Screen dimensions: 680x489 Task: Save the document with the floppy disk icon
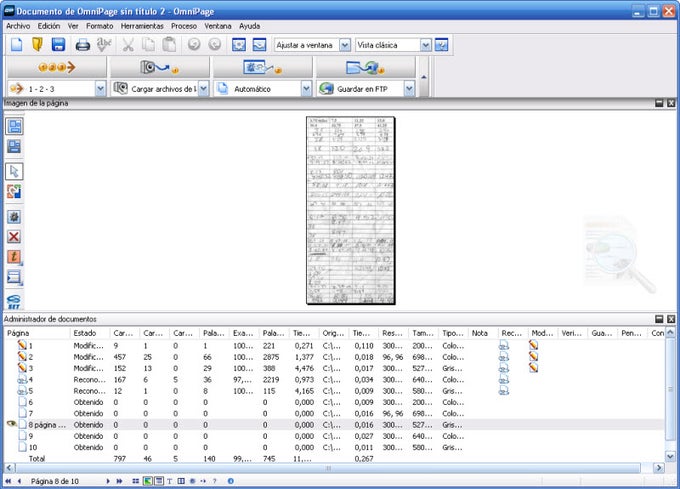(58, 45)
